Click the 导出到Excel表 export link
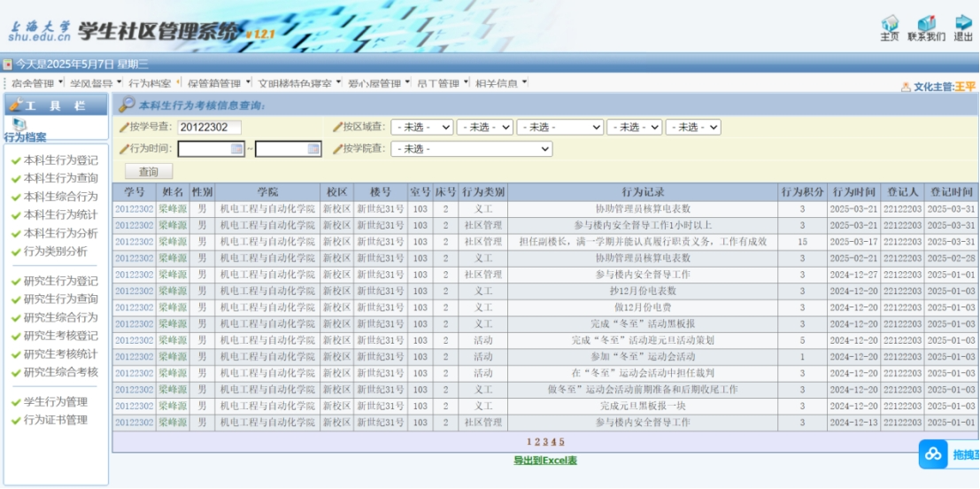Image resolution: width=980 pixels, height=489 pixels. (545, 461)
